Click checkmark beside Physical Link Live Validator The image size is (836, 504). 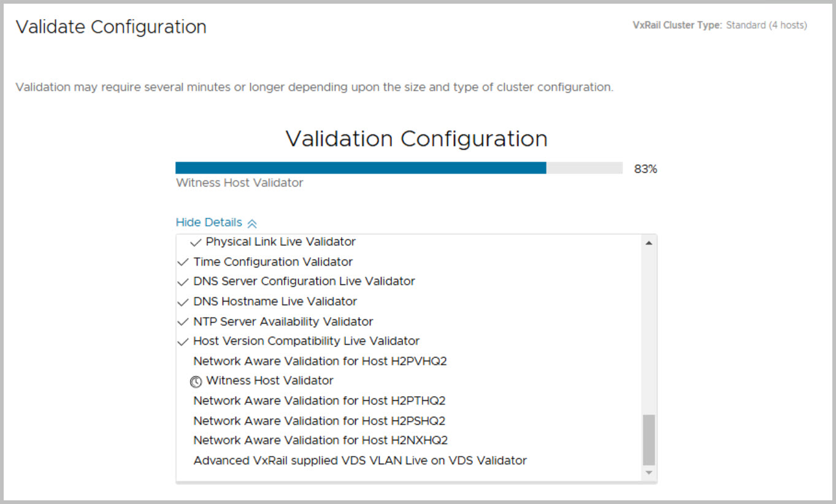coord(196,242)
